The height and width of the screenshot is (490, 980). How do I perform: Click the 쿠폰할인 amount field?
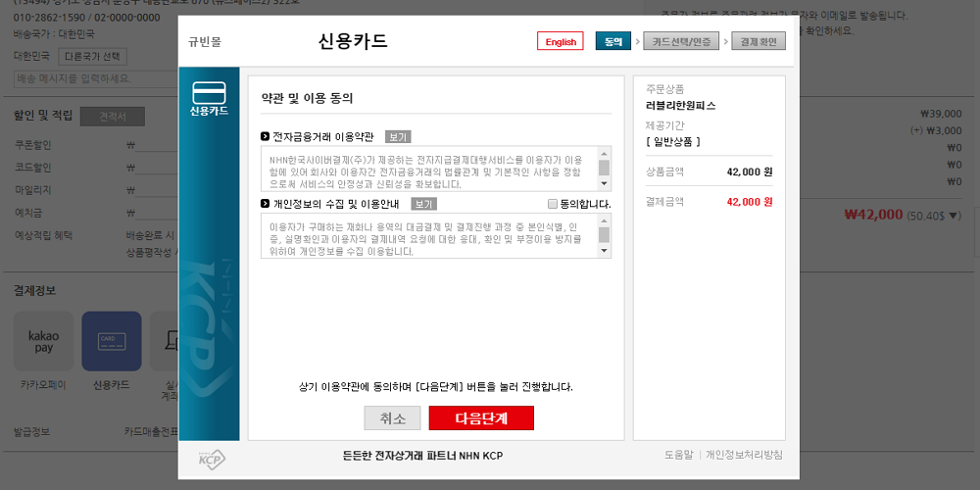[156, 146]
